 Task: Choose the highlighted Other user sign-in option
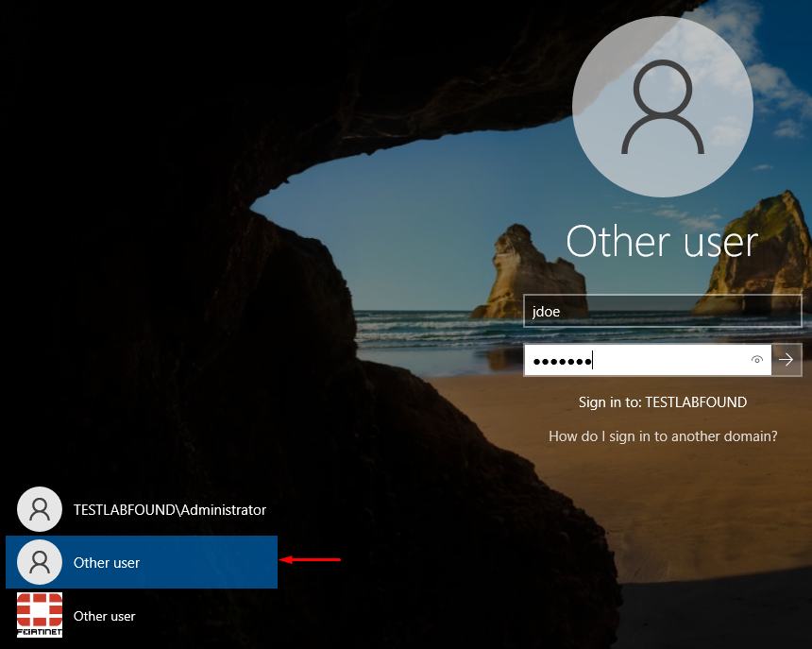pos(142,561)
